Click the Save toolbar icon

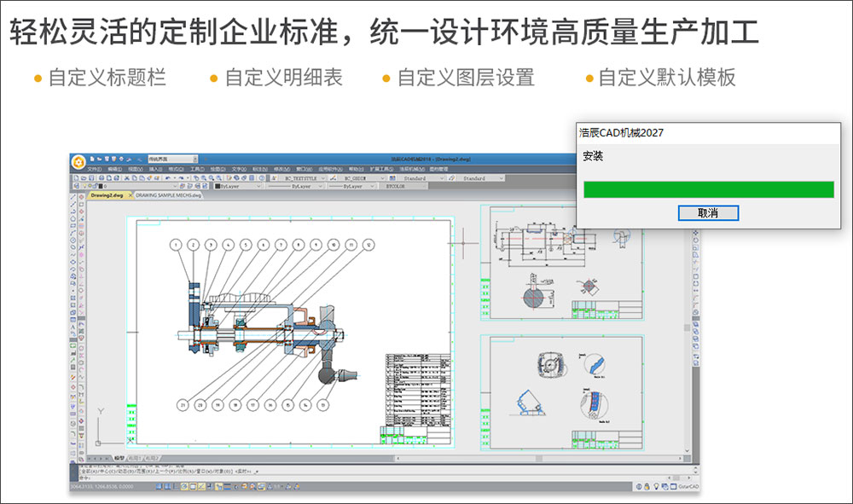pos(91,177)
